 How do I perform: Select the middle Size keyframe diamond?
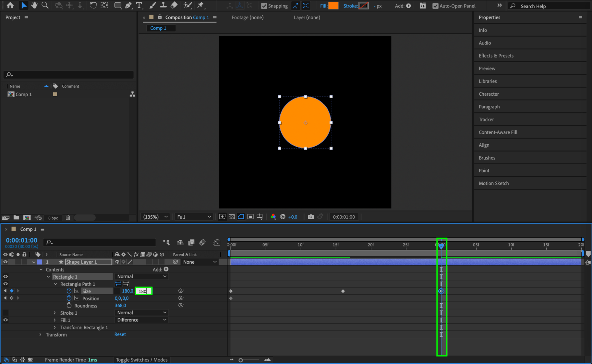[x=343, y=291]
